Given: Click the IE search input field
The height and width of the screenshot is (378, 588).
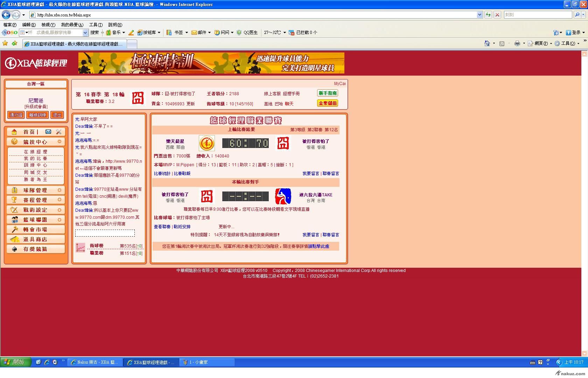Looking at the screenshot, I should (538, 15).
